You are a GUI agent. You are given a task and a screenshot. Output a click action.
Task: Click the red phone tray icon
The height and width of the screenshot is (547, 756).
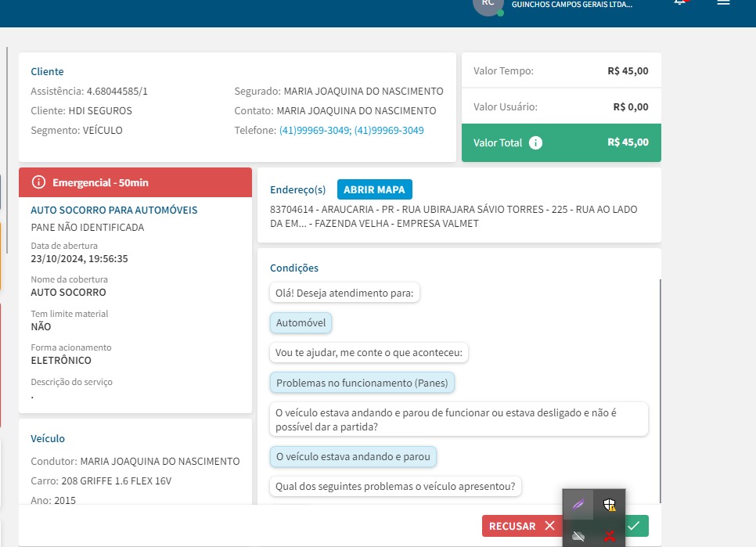coord(610,536)
